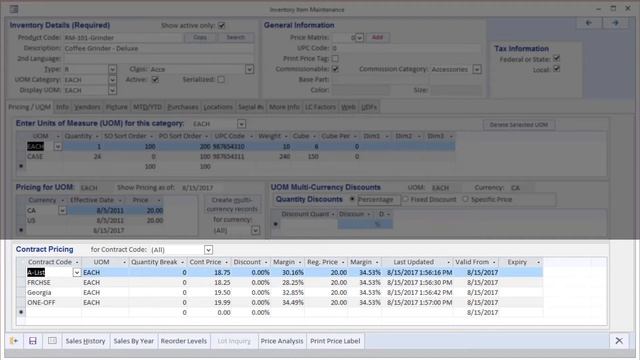
Task: Switch to the Pricing / UOM tab
Action: pyautogui.click(x=29, y=107)
